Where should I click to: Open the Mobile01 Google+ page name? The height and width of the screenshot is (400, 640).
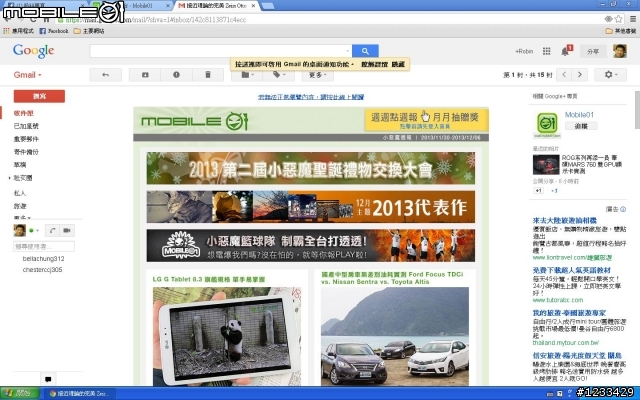579,115
